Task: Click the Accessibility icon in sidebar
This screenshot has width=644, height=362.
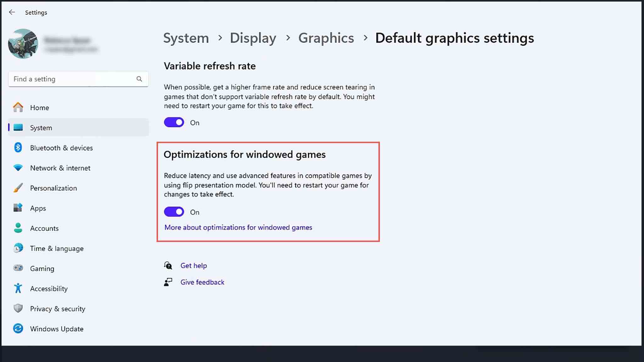Action: (18, 288)
